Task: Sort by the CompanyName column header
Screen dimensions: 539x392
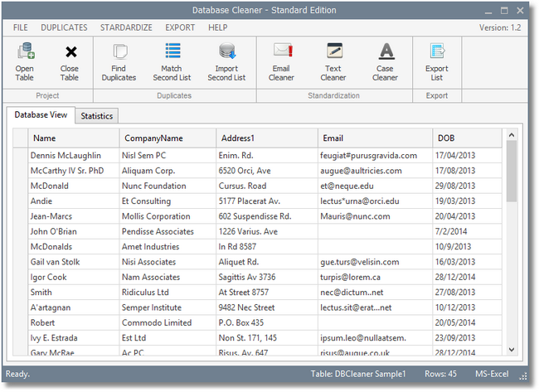Action: point(153,138)
